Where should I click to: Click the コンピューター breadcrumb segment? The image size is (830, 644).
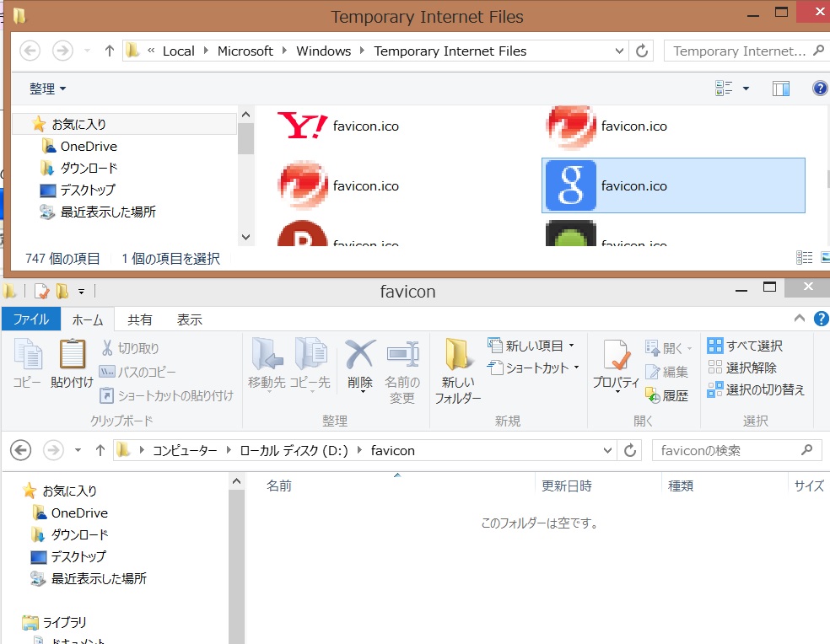coord(185,450)
